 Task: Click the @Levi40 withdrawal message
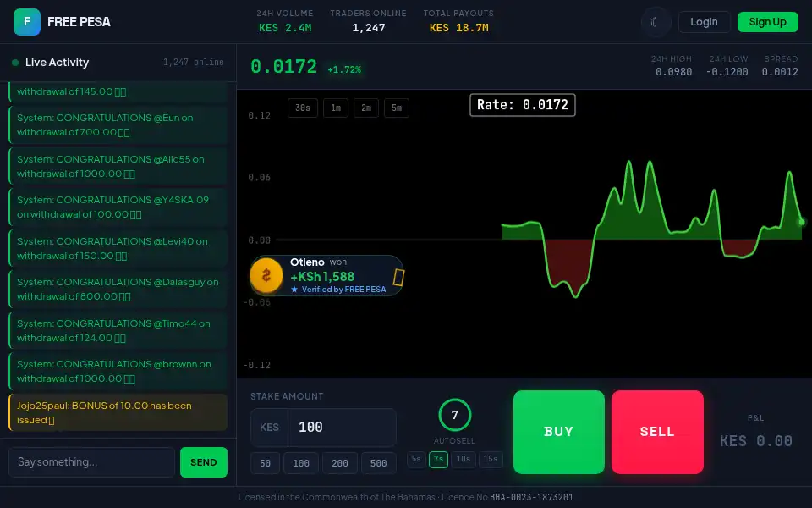click(118, 248)
